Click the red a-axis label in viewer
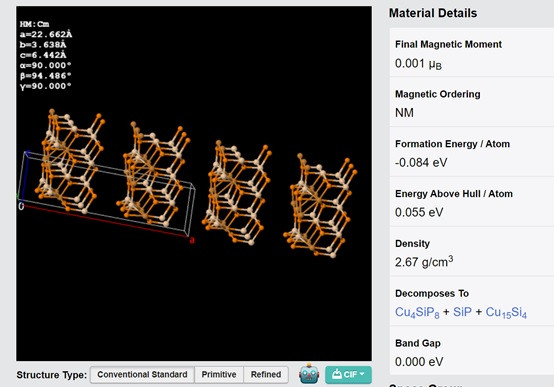This screenshot has height=387, width=554. tap(192, 241)
